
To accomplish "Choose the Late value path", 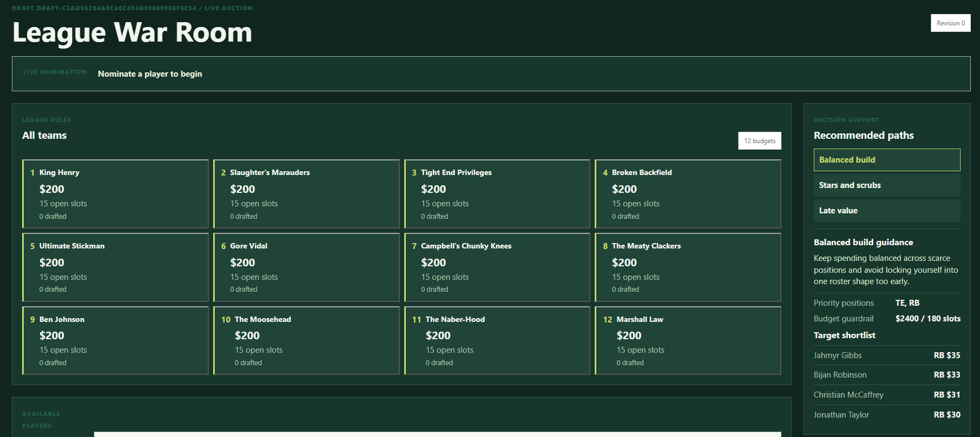I will pyautogui.click(x=887, y=211).
